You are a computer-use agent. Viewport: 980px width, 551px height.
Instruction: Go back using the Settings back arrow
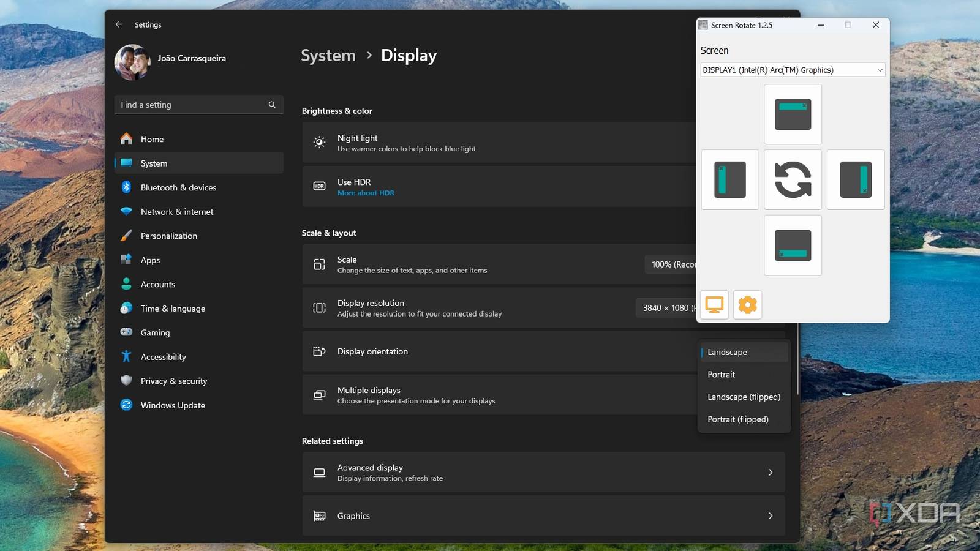tap(119, 24)
